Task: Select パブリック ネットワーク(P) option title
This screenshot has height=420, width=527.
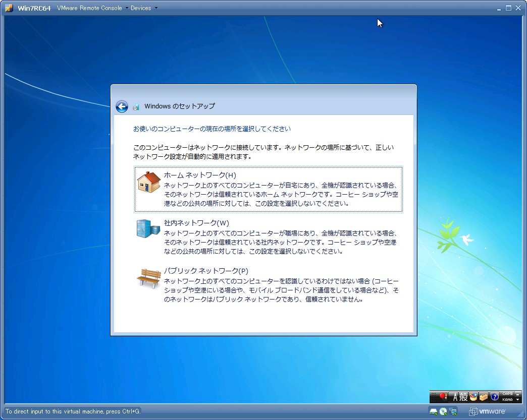Action: 206,271
